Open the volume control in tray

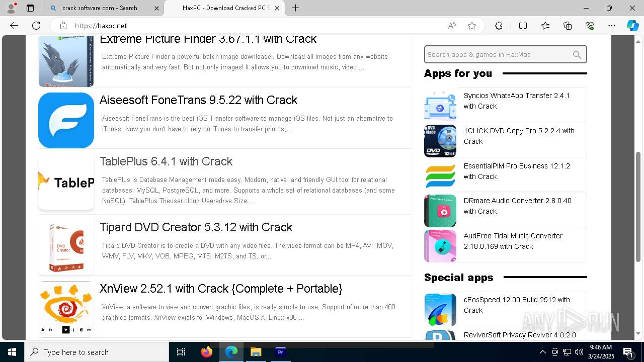click(x=579, y=352)
